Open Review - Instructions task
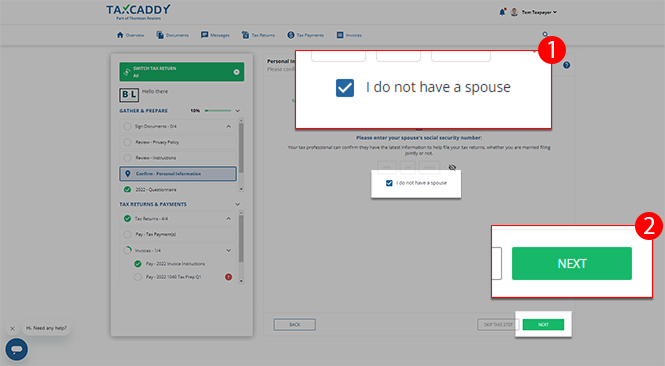Image resolution: width=665 pixels, height=366 pixels. (178, 158)
